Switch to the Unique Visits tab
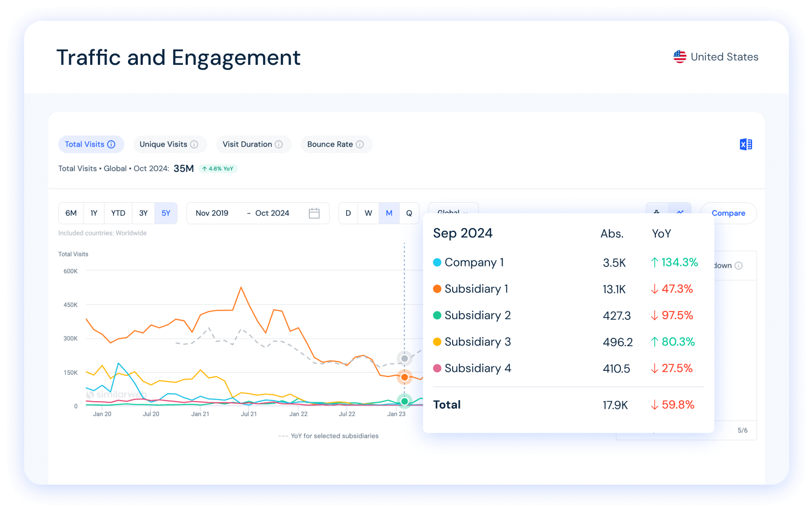Viewport: 812px width, 511px height. [163, 145]
